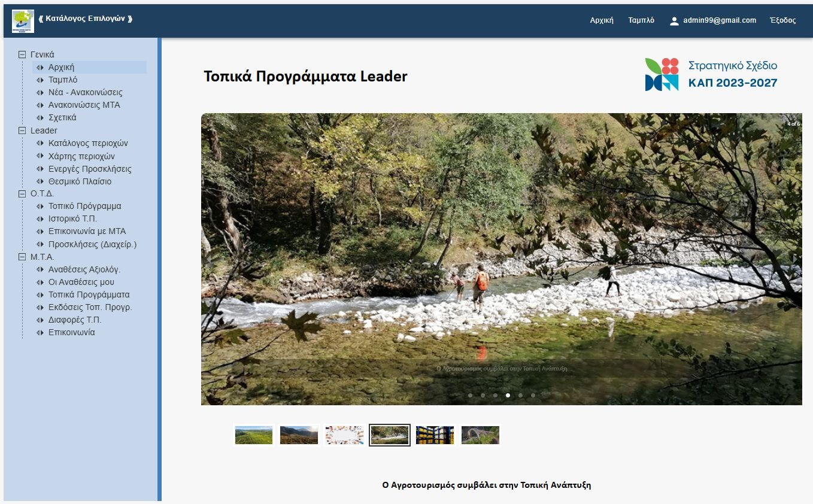Open Αρχική in the top navigation
The width and height of the screenshot is (813, 504).
click(602, 20)
